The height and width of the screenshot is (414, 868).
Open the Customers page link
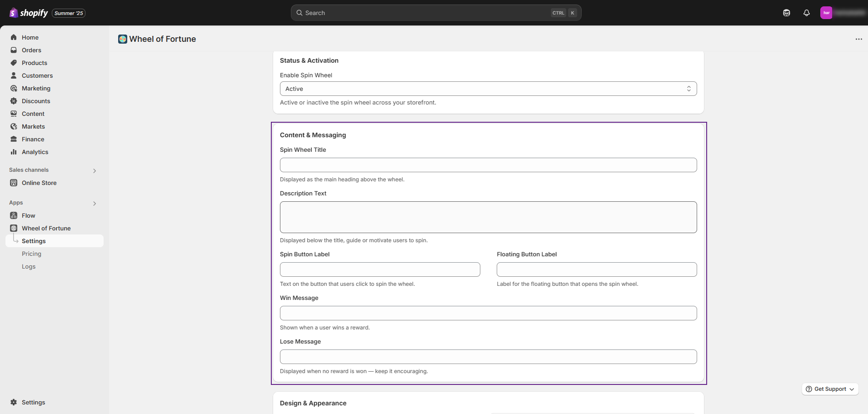point(37,75)
